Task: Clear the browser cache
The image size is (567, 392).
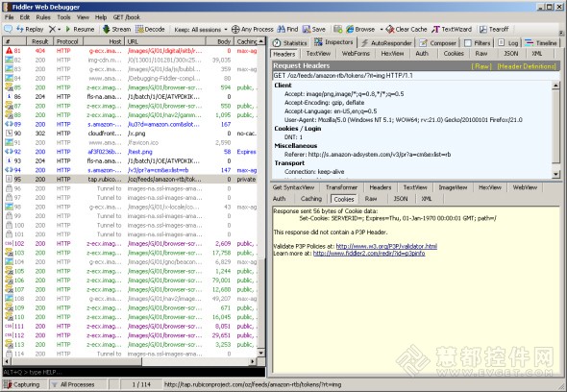Action: [x=407, y=29]
